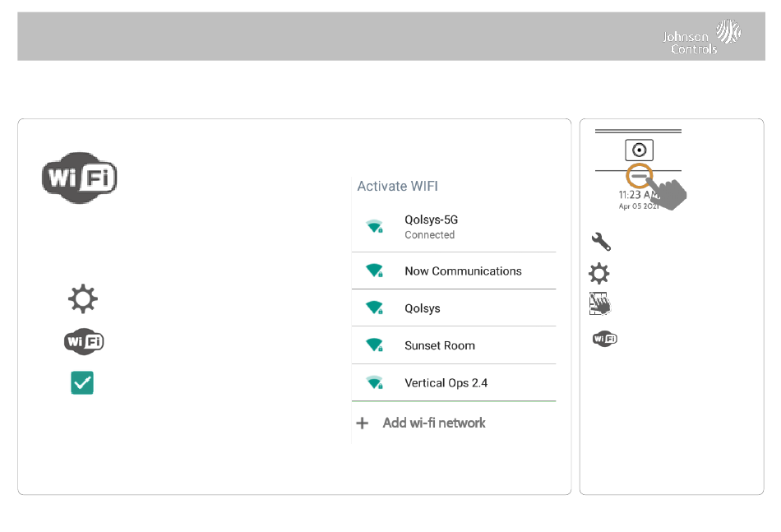Tap the swipe-down handle bar under the camera

tap(639, 176)
